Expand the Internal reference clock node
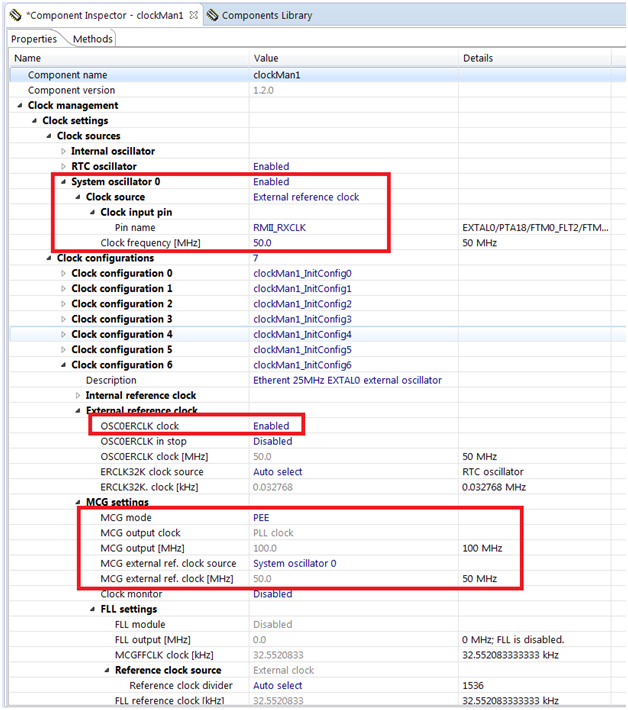 coord(78,396)
